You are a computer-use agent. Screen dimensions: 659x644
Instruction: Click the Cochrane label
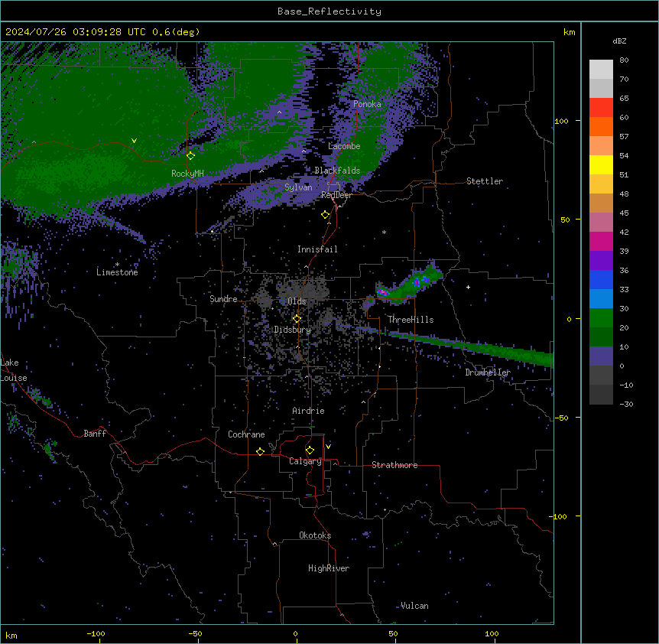pyautogui.click(x=246, y=434)
